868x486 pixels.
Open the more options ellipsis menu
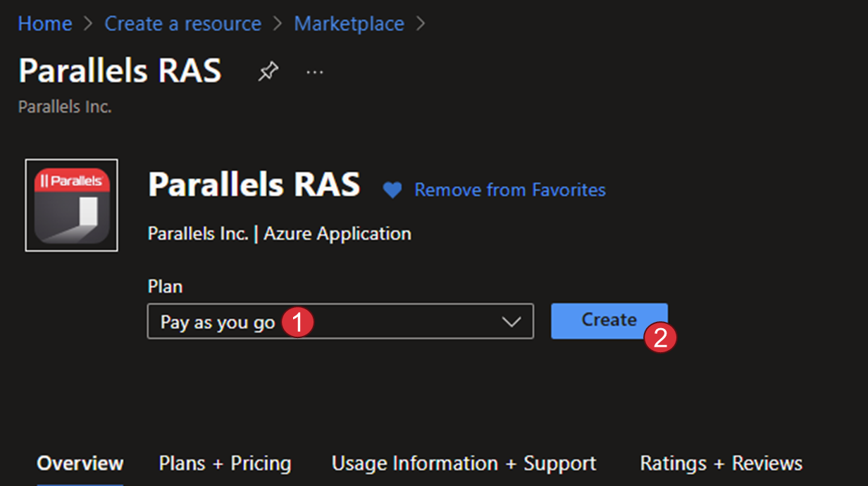(314, 72)
